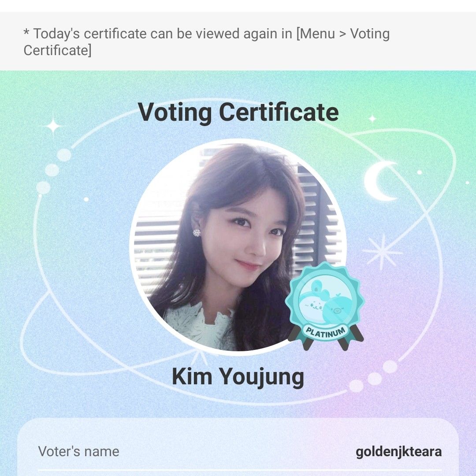Screen dimensions: 476x476
Task: Click the crescent moon icon
Action: pos(381,181)
